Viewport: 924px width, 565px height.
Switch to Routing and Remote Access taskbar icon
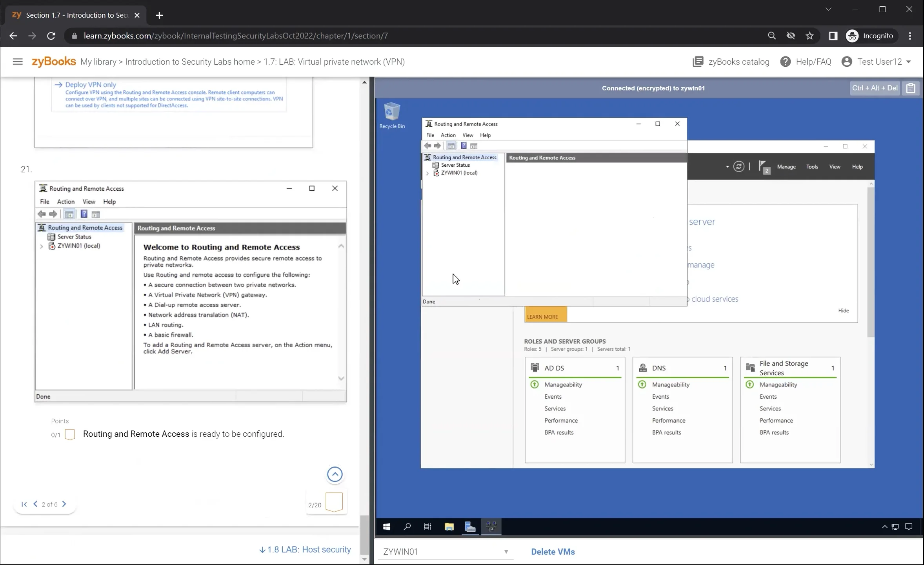(491, 527)
